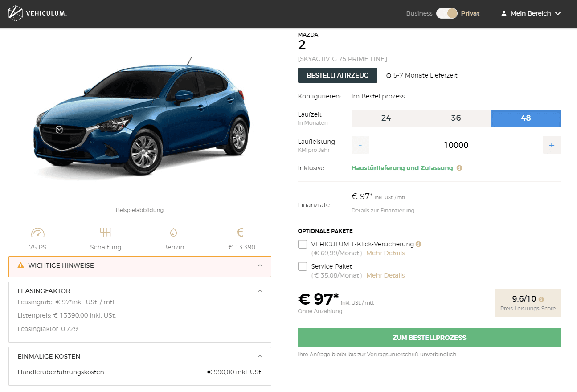This screenshot has height=392, width=577.
Task: Click the Händlerüberführungskosten row
Action: 140,372
